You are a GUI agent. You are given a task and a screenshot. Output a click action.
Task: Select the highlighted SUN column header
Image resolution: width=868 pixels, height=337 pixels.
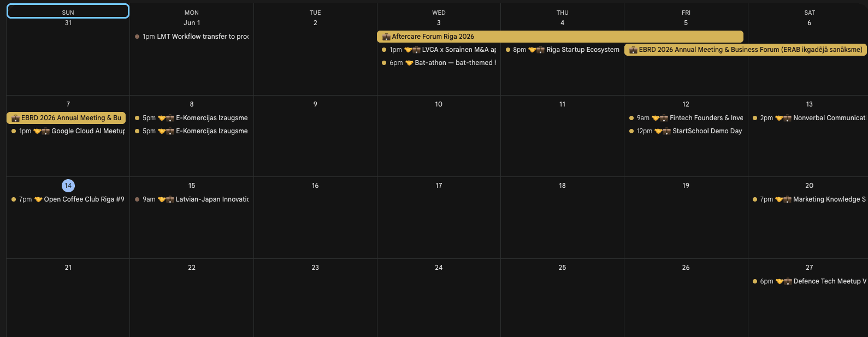[x=68, y=11]
